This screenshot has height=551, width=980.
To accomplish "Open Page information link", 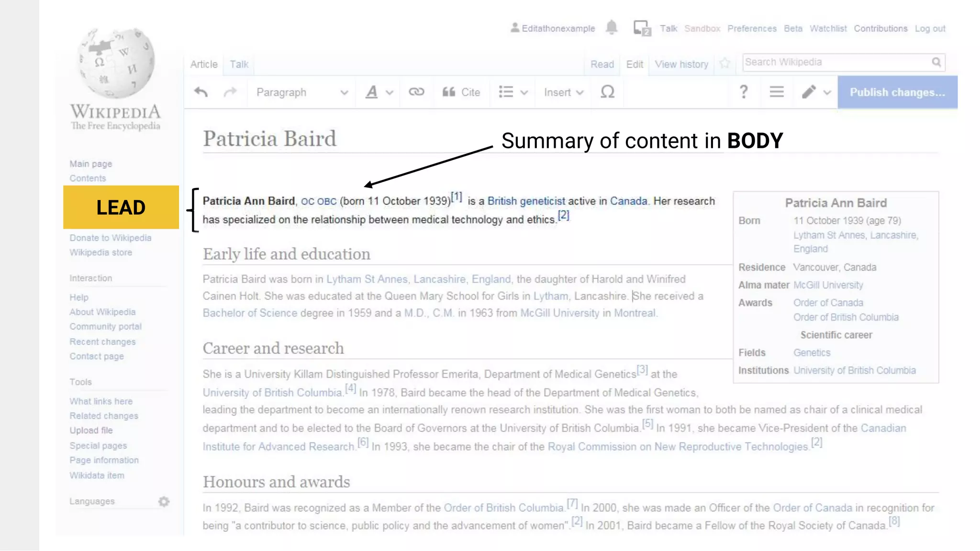I will point(104,460).
